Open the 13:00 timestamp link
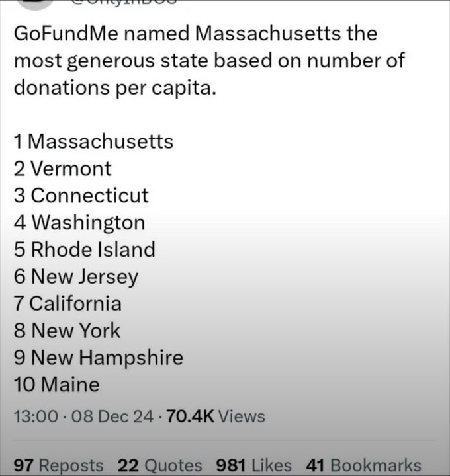 (33, 416)
